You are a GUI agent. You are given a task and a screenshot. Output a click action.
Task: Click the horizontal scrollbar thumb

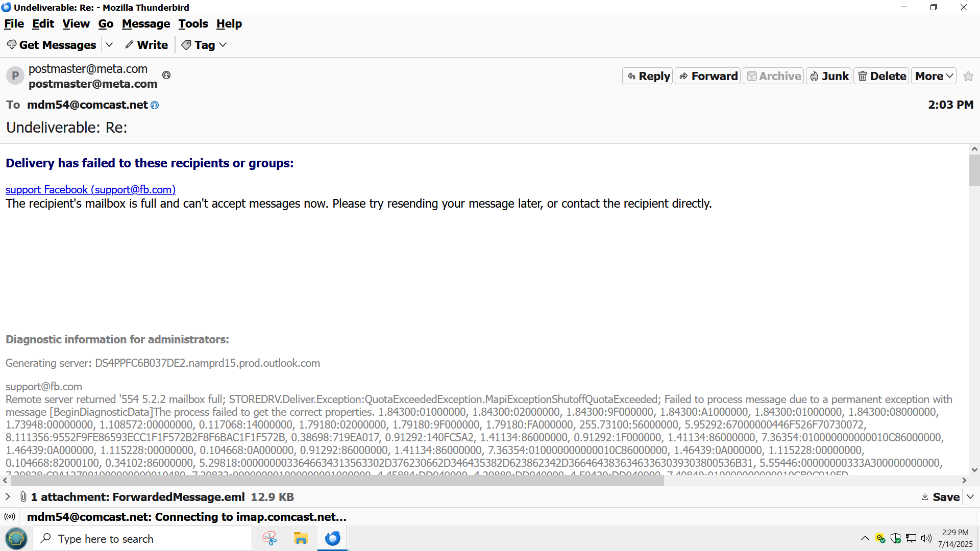click(337, 480)
